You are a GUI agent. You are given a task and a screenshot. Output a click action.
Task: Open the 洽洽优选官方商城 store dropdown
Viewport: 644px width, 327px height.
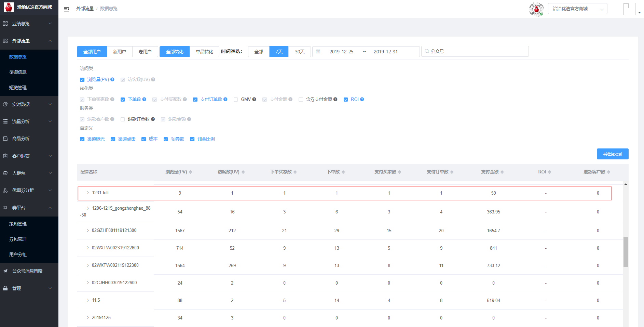[x=577, y=9]
